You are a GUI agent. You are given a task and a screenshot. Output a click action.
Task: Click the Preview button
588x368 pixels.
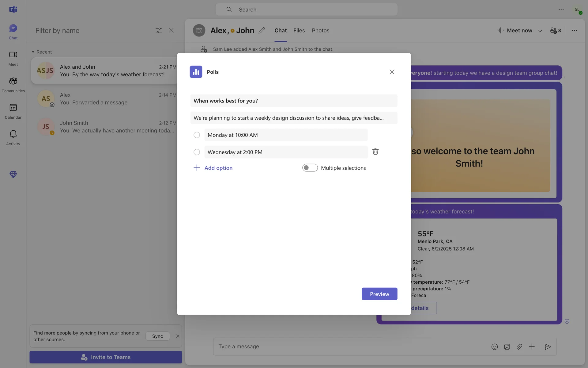379,294
